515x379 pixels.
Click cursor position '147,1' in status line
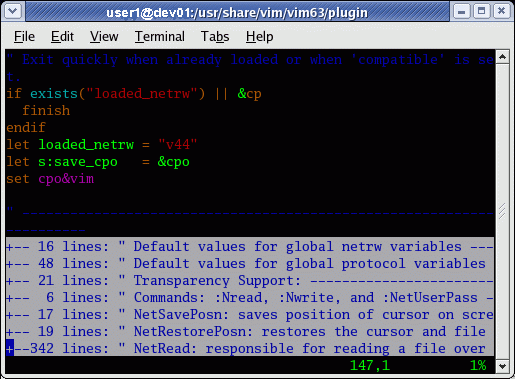(x=370, y=366)
